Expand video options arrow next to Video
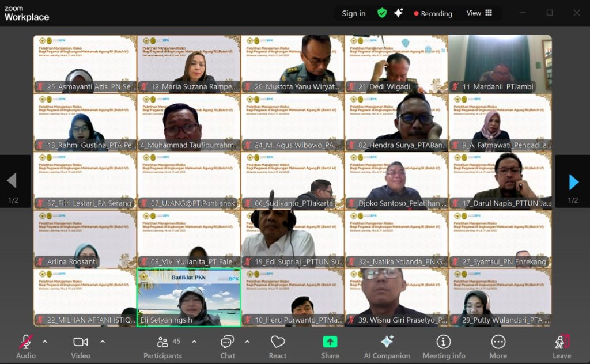 pos(103,342)
